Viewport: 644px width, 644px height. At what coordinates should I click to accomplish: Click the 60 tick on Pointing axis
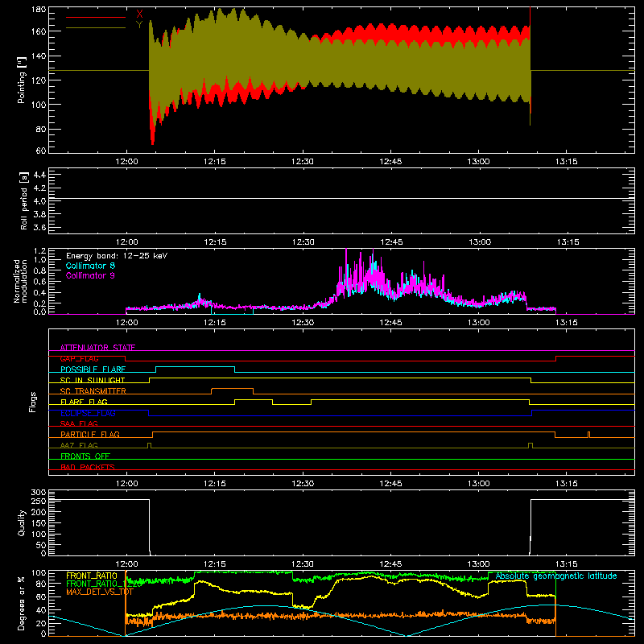pyautogui.click(x=41, y=151)
